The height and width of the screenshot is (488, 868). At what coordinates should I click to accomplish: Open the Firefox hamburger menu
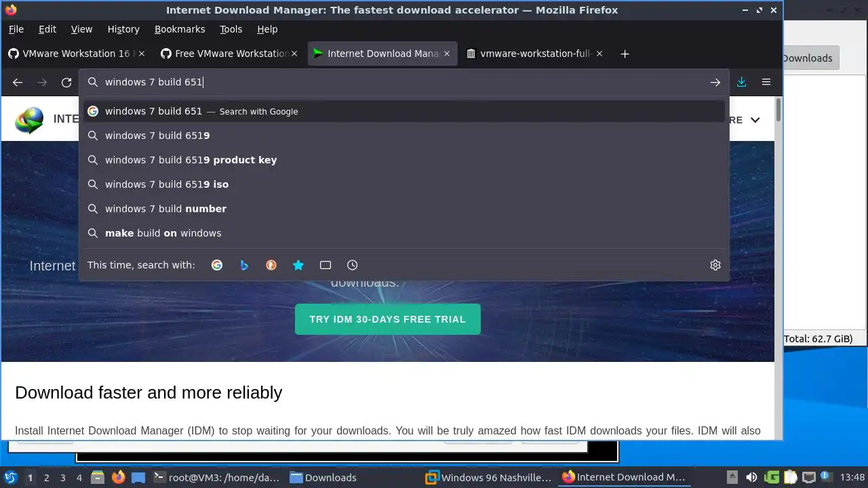pyautogui.click(x=766, y=82)
